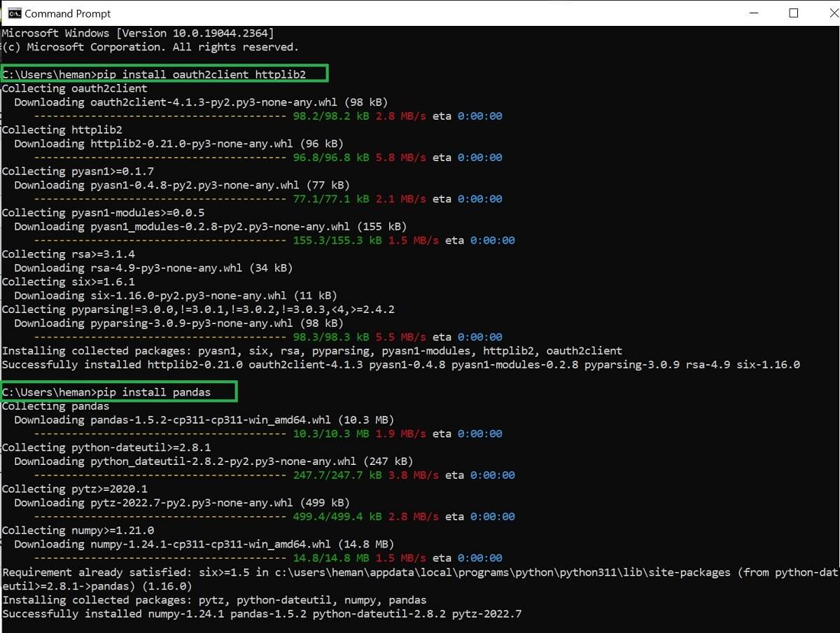Screen dimensions: 840x633
Task: Click the rsa-4.9 wheel download line
Action: (153, 267)
